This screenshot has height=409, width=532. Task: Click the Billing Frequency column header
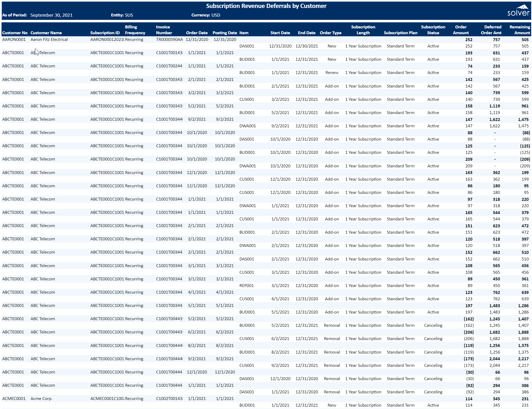[x=135, y=30]
